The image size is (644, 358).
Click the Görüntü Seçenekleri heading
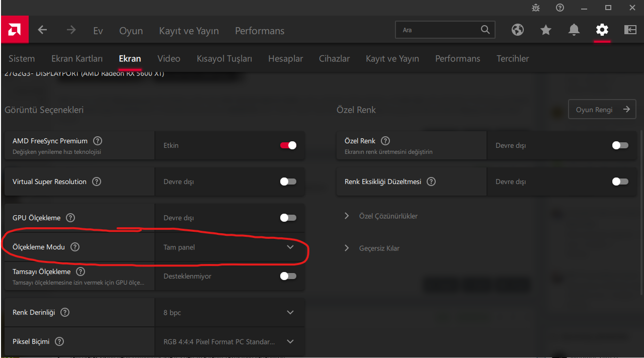coord(44,110)
